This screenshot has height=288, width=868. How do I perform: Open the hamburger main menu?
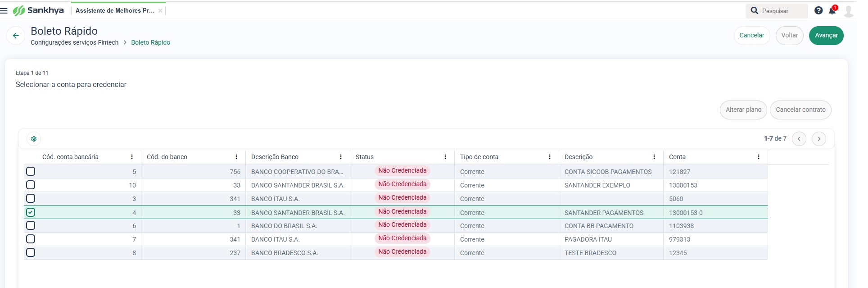[x=4, y=11]
